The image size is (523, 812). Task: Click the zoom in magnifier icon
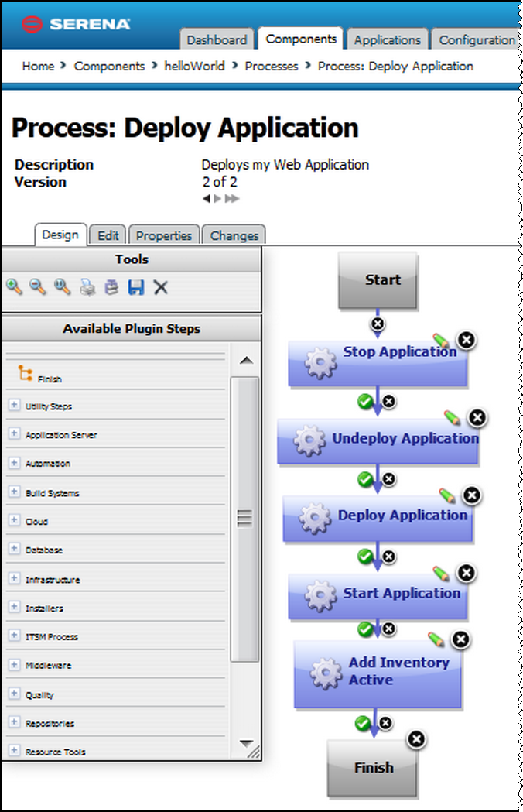[x=14, y=286]
